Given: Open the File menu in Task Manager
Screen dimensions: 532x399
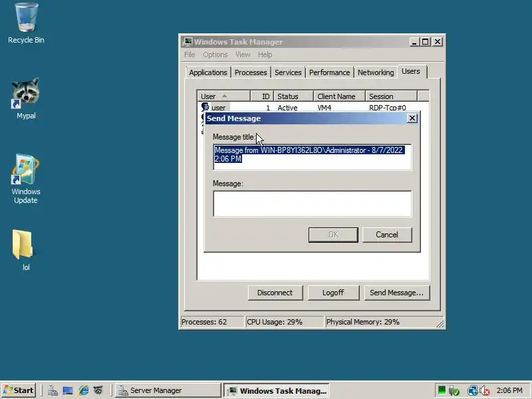Looking at the screenshot, I should [190, 55].
